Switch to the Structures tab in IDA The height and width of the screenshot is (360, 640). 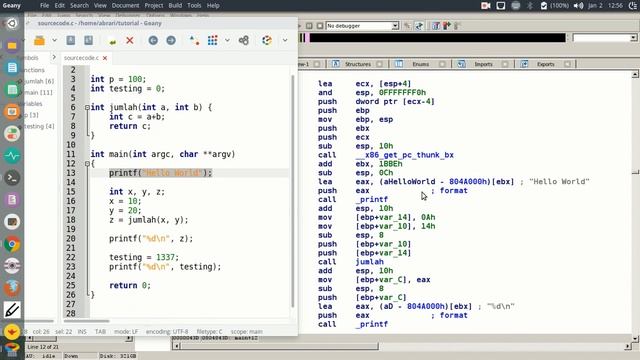358,64
